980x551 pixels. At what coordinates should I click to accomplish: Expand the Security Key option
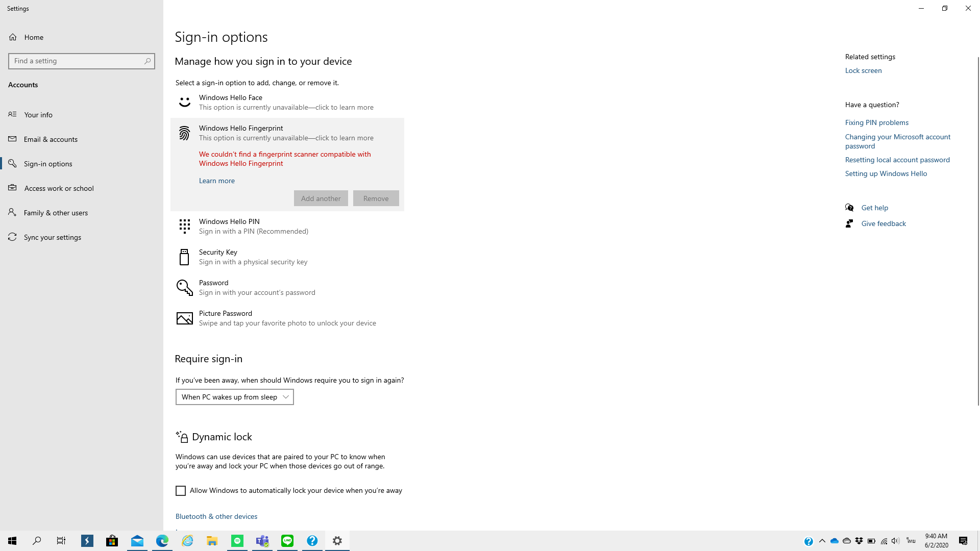tap(287, 257)
